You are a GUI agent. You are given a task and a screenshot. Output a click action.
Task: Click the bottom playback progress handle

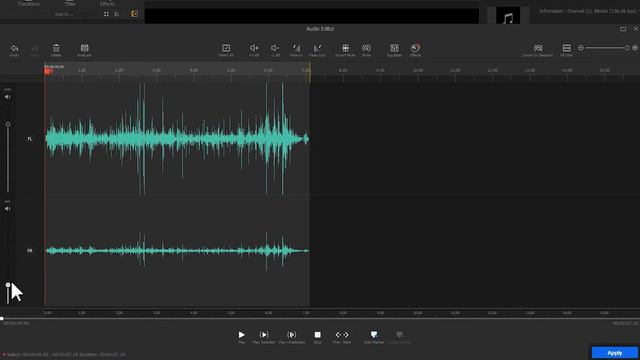tap(2, 318)
